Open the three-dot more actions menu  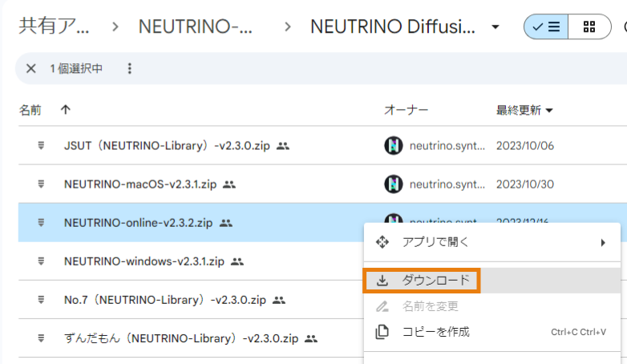coord(129,69)
